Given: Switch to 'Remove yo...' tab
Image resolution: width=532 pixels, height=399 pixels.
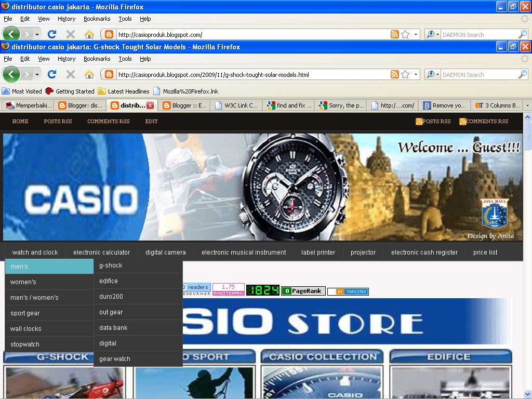Looking at the screenshot, I should [x=445, y=105].
